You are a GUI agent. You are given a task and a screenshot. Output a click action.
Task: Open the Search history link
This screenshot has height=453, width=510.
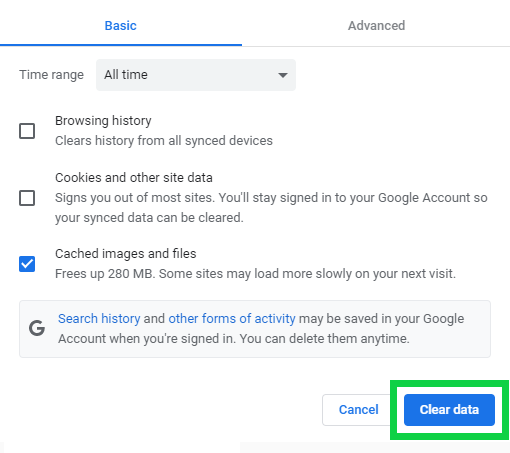coord(99,319)
